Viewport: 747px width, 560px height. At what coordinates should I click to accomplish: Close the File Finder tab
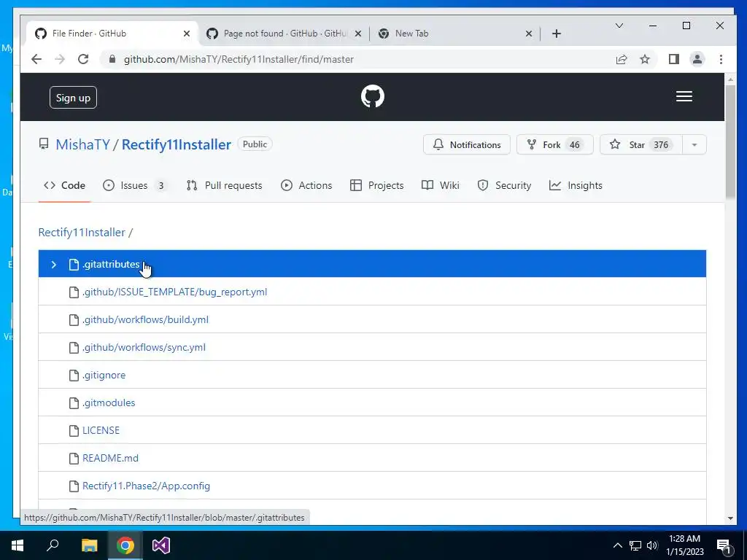[x=187, y=34]
